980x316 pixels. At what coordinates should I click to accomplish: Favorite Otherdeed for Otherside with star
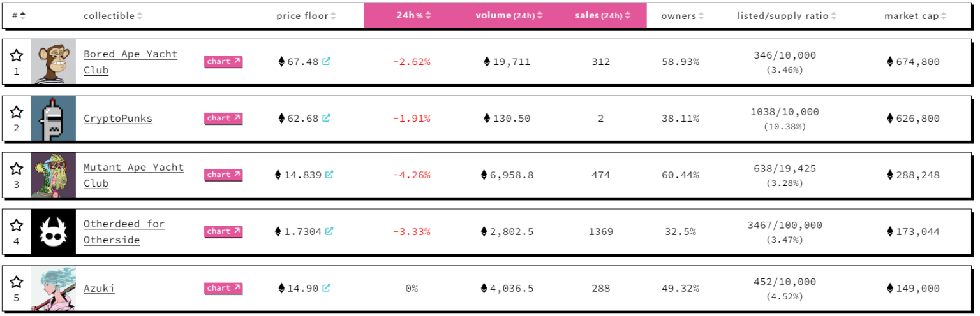point(17,226)
